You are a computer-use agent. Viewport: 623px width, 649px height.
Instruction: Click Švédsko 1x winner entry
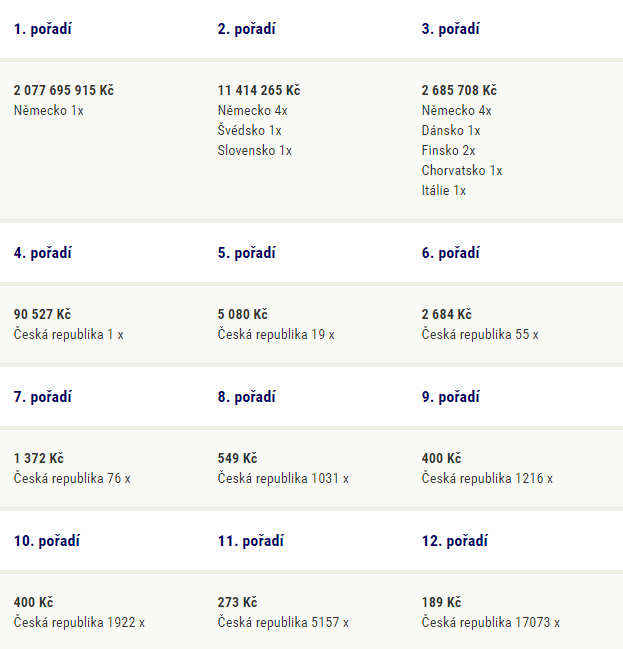250,130
